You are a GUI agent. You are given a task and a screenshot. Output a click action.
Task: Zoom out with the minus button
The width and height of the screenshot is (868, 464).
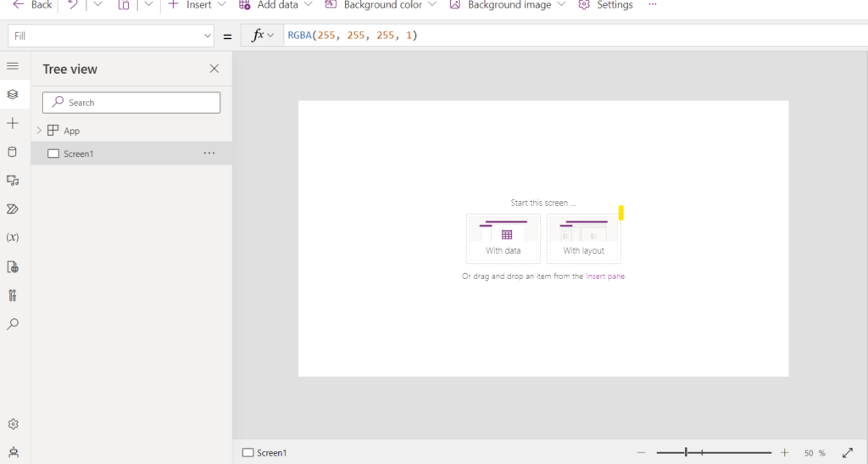tap(641, 453)
